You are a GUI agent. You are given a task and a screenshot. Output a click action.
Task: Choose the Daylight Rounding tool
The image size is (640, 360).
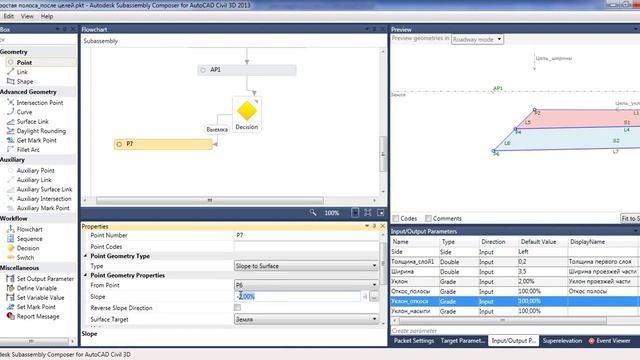[41, 131]
